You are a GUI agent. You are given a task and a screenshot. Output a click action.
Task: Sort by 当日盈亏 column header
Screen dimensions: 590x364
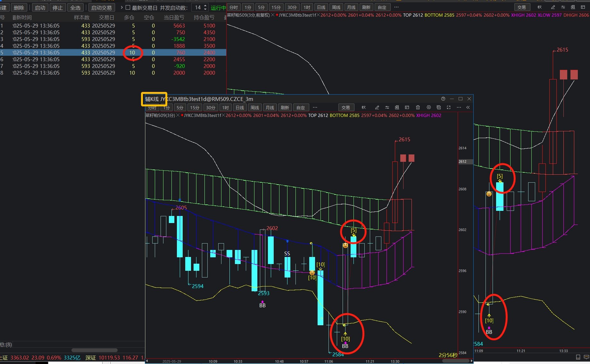coord(174,17)
